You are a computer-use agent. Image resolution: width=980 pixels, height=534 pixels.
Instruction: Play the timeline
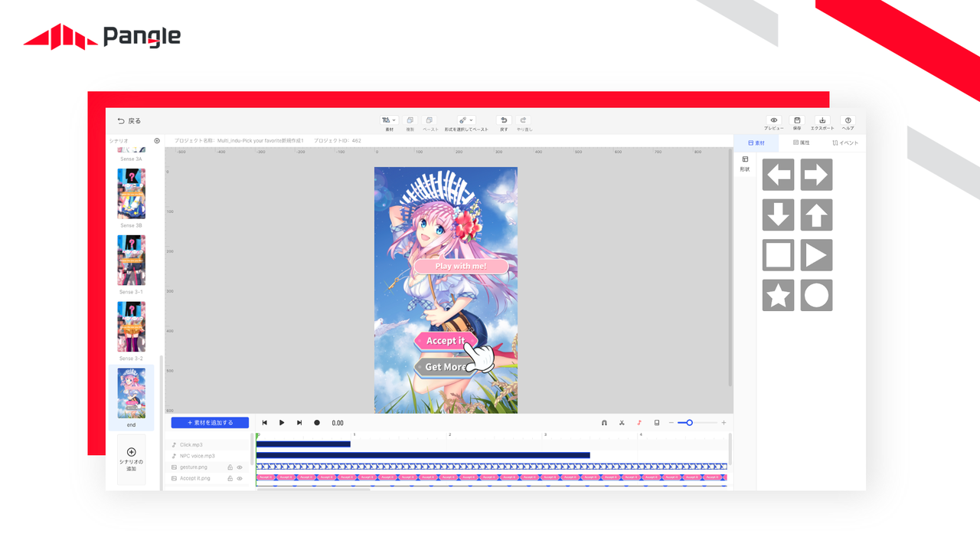pos(282,423)
